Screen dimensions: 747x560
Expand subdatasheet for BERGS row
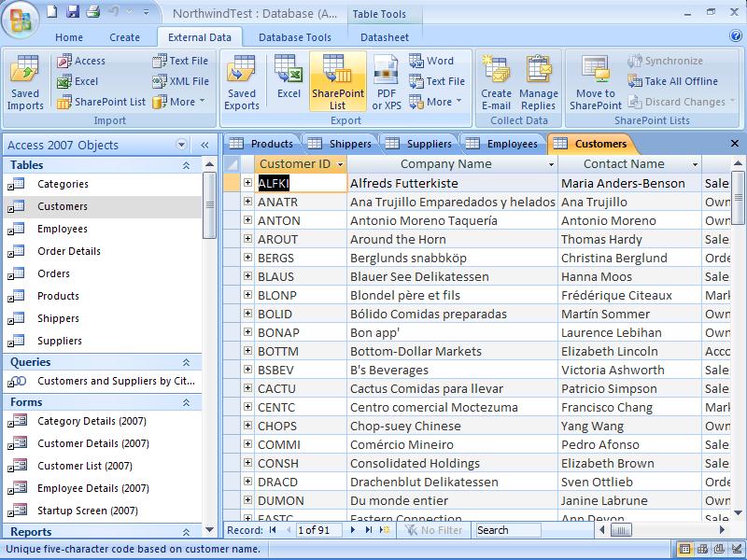click(x=247, y=258)
